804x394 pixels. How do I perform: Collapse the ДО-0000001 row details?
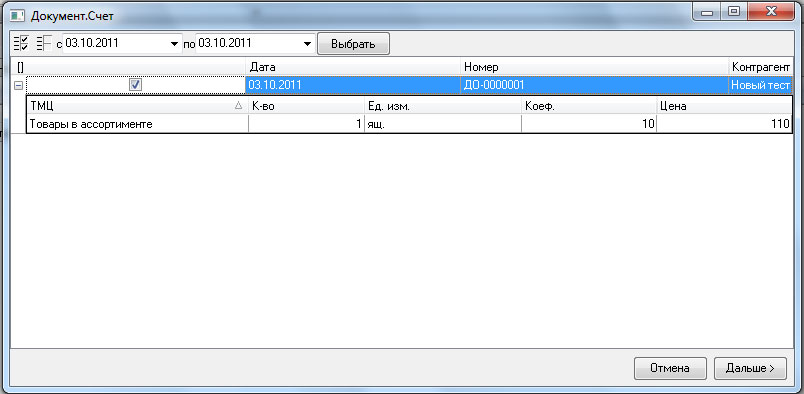pyautogui.click(x=18, y=86)
